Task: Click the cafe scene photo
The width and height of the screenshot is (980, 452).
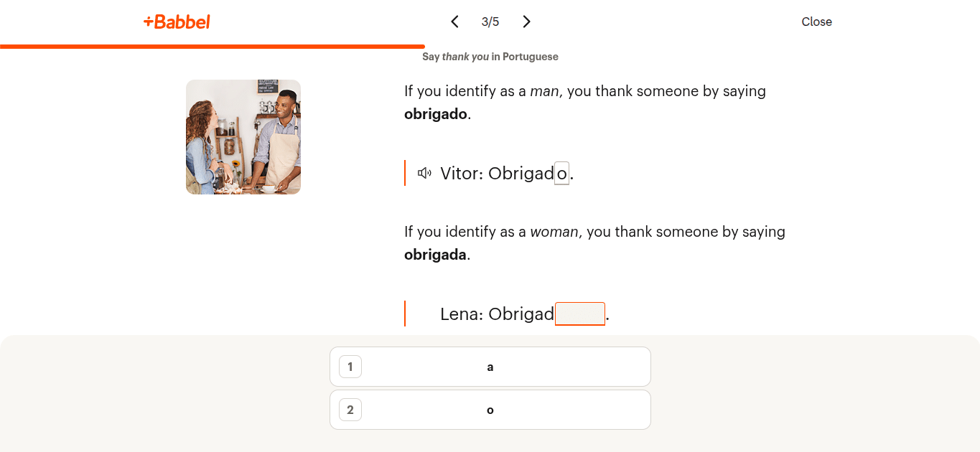Action: 243,136
